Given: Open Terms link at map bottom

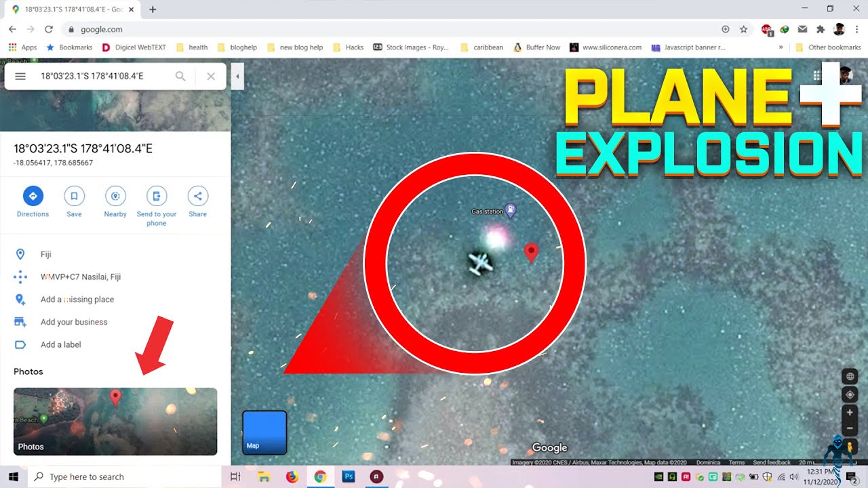Looking at the screenshot, I should (x=736, y=462).
